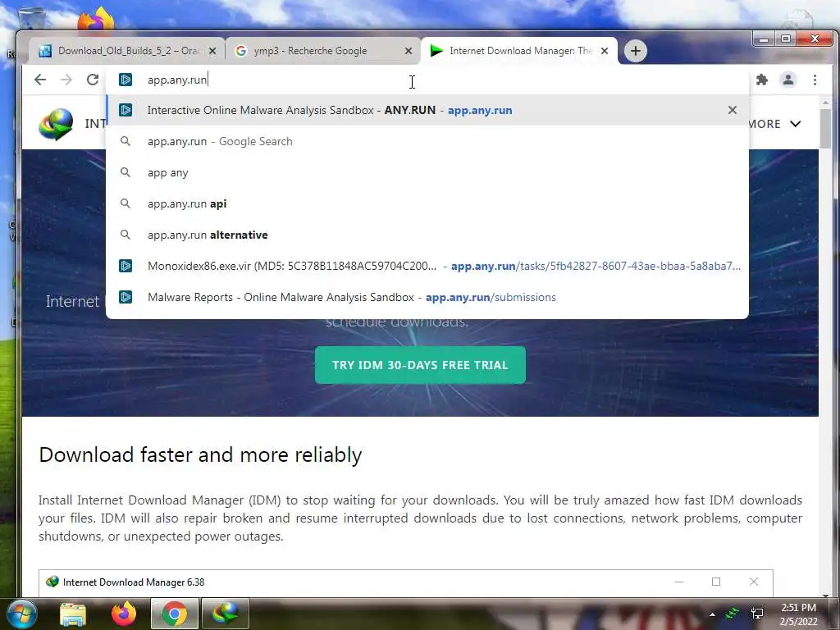This screenshot has height=630, width=840.
Task: Switch to ymp3 - Recherche Google tab
Action: pos(323,51)
